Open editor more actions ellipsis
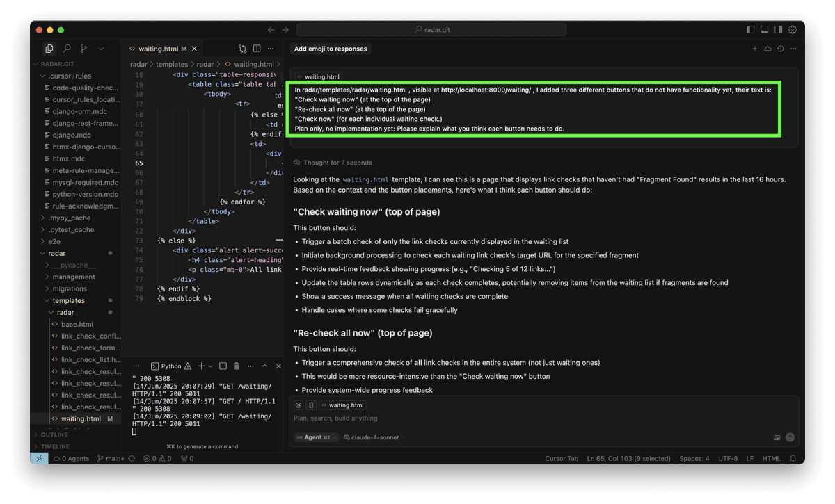The image size is (835, 504). tap(271, 49)
